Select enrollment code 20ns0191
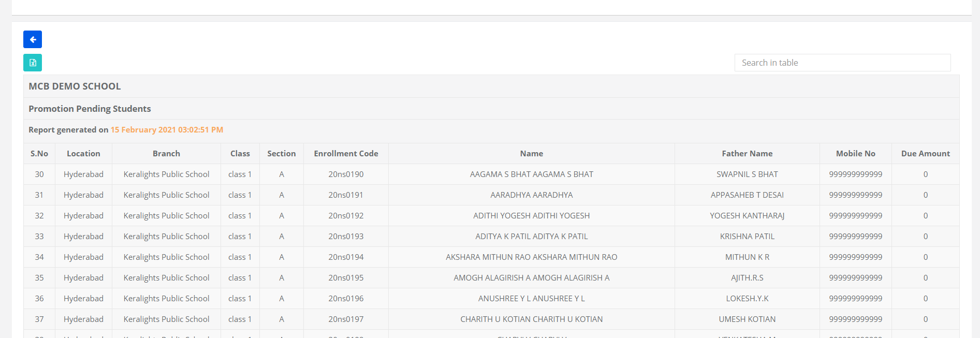980x338 pixels. [x=346, y=195]
